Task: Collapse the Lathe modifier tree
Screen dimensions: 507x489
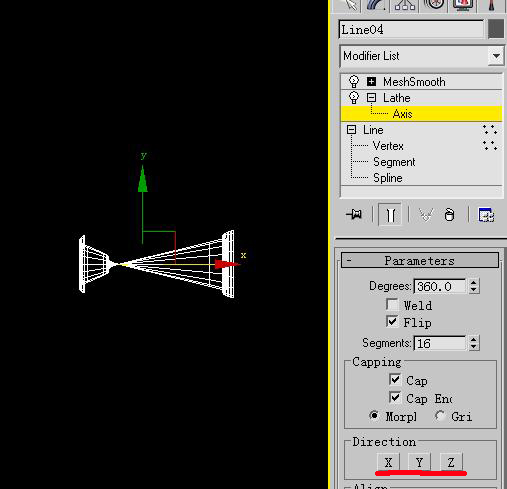Action: click(x=371, y=98)
